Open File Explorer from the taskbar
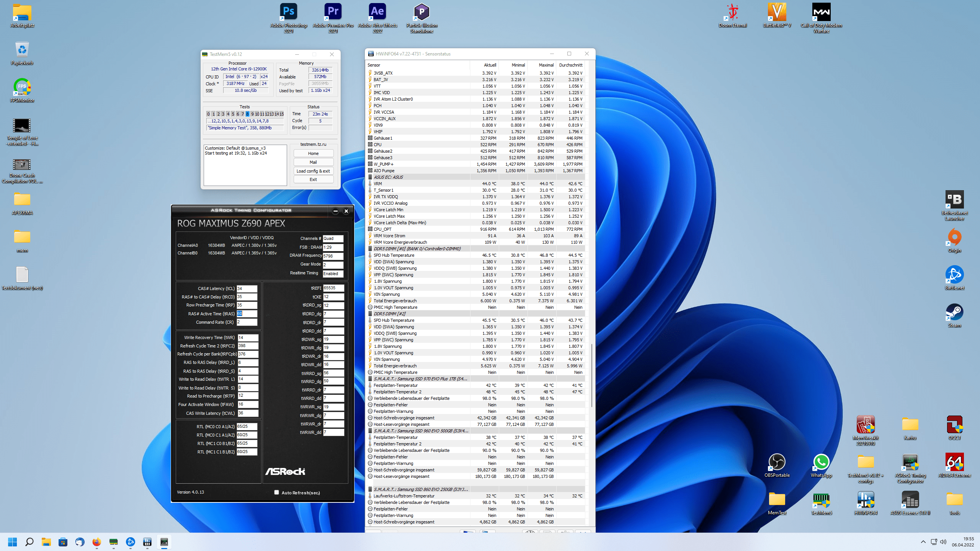The width and height of the screenshot is (980, 551). 46,542
